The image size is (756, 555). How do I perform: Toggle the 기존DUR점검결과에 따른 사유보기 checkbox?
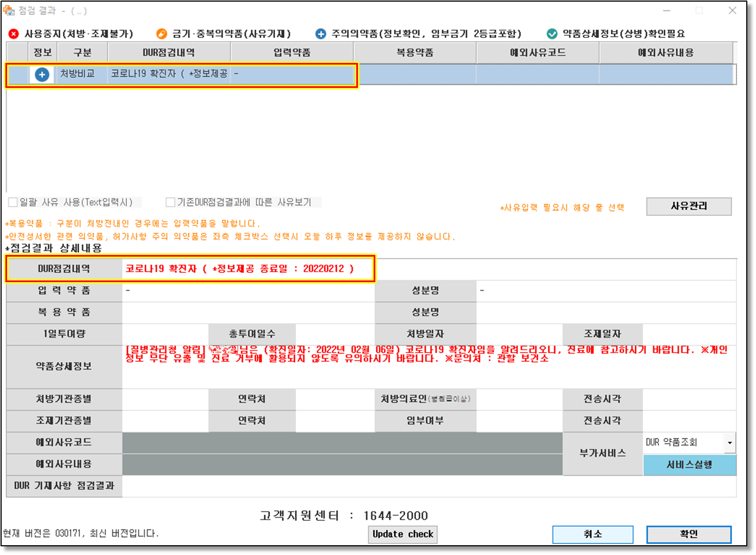170,202
